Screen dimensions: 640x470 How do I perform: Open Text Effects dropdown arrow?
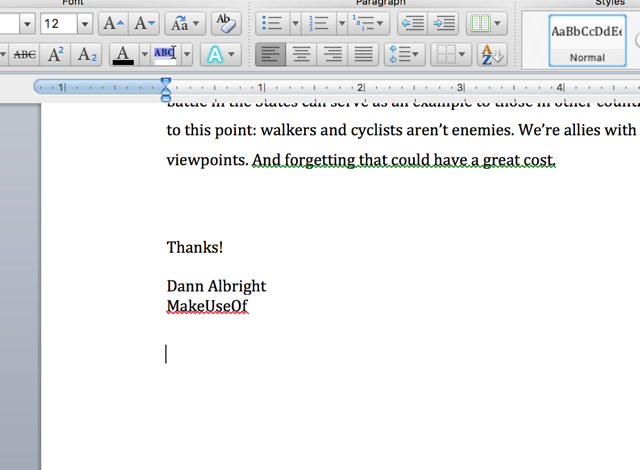pos(231,54)
